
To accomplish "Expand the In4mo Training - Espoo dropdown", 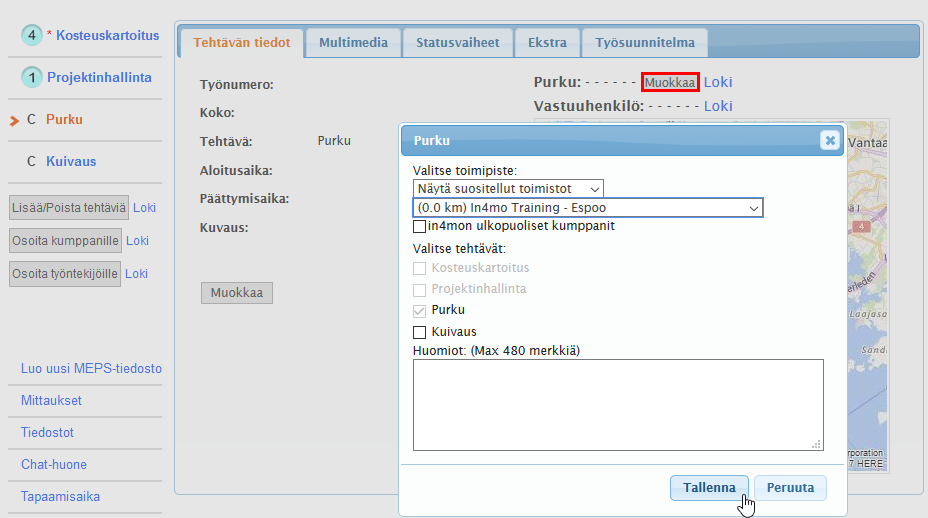I will tap(587, 208).
